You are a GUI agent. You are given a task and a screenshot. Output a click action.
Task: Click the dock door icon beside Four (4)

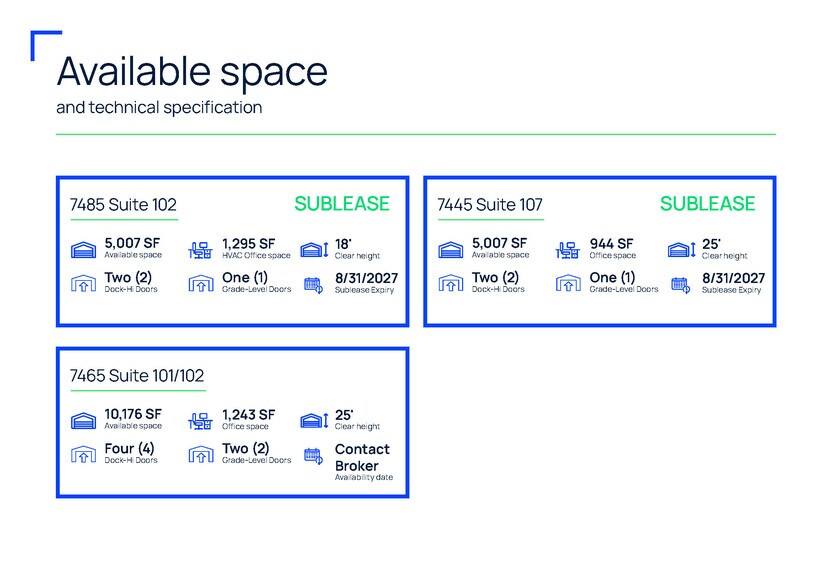pyautogui.click(x=83, y=454)
